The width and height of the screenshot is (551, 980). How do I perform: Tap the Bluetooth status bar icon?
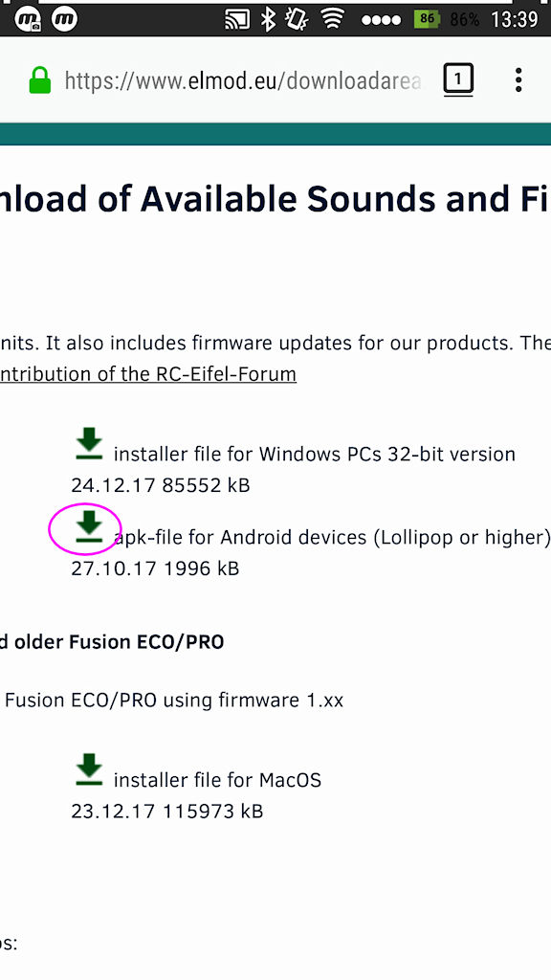click(268, 19)
